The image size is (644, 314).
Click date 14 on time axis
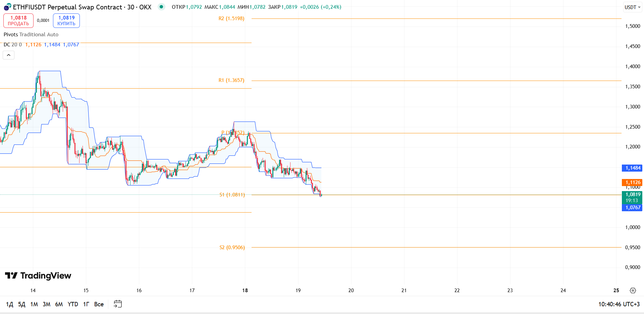[x=33, y=290]
